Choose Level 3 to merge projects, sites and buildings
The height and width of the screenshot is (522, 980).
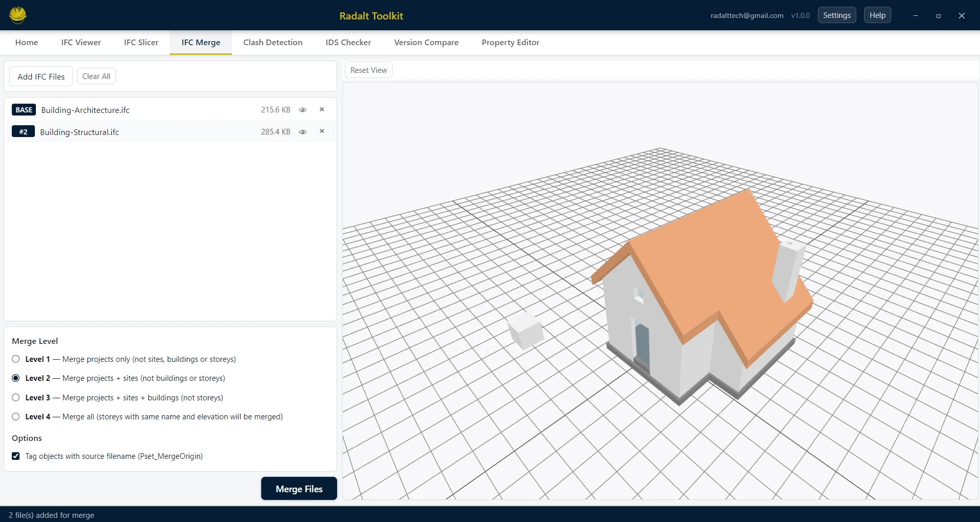15,397
